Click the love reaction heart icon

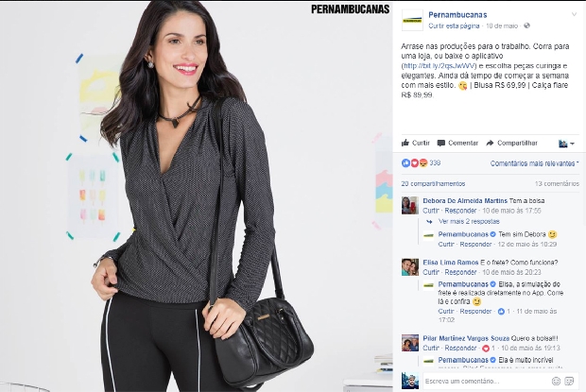click(415, 163)
